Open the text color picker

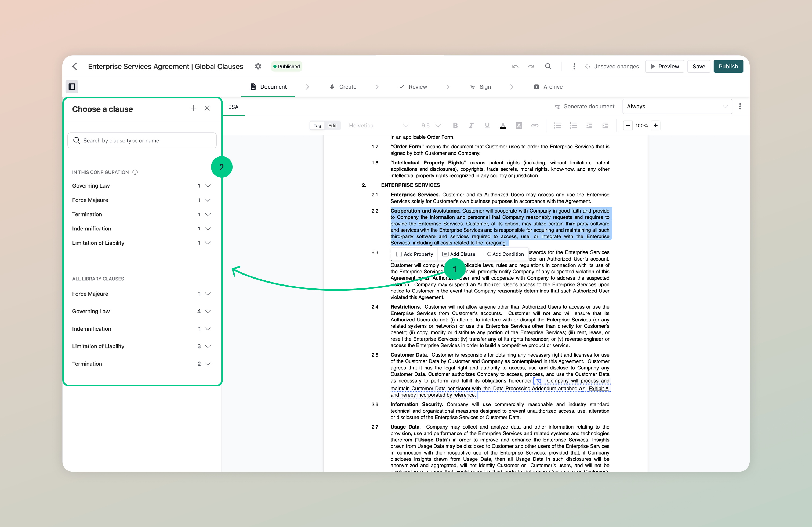(x=503, y=125)
